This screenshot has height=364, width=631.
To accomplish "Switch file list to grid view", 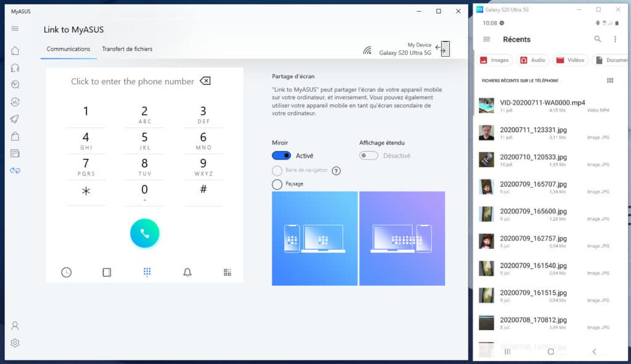I will pos(610,81).
